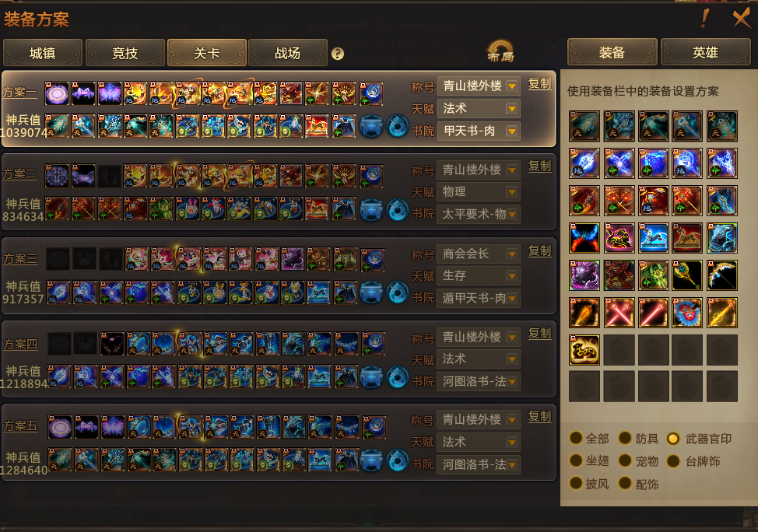Expand 方案二 天赋 dropdown showing 物理
758x532 pixels.
point(479,192)
